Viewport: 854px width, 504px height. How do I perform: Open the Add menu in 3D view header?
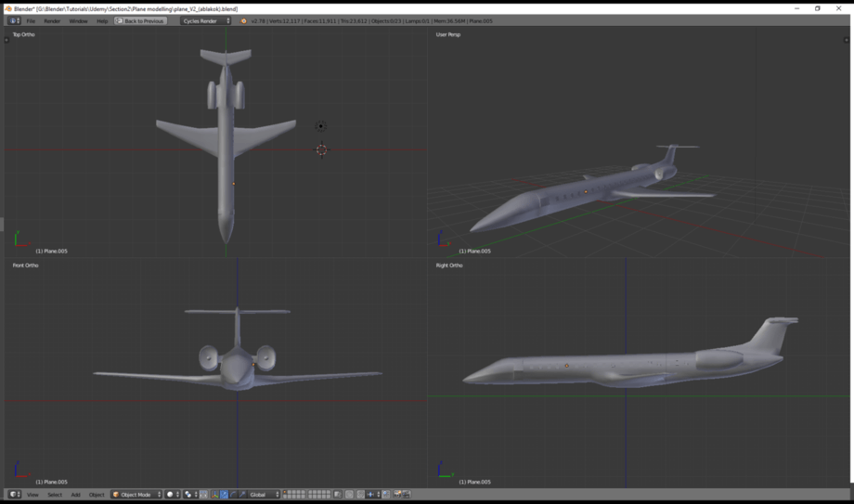tap(75, 494)
